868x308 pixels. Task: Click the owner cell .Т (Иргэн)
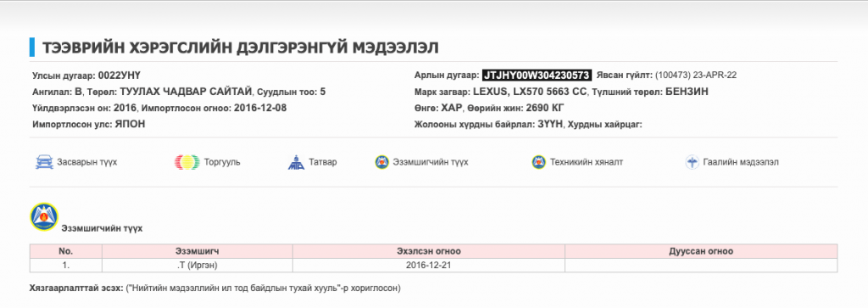(198, 266)
